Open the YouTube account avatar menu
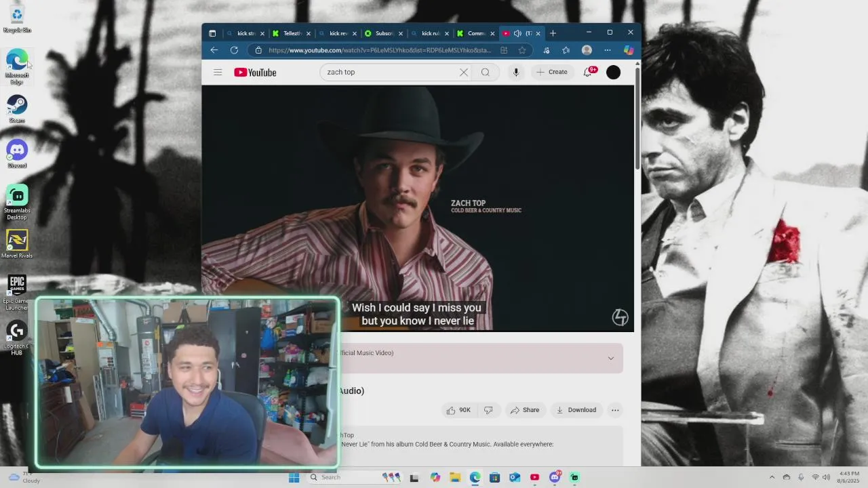 [613, 72]
